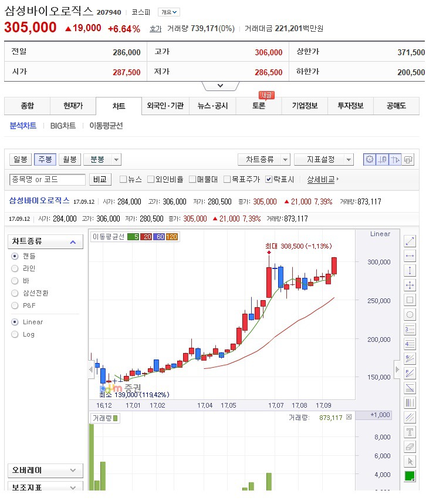Screen dimensions: 426x504
Task: Open the green drawing color picker
Action: click(410, 476)
